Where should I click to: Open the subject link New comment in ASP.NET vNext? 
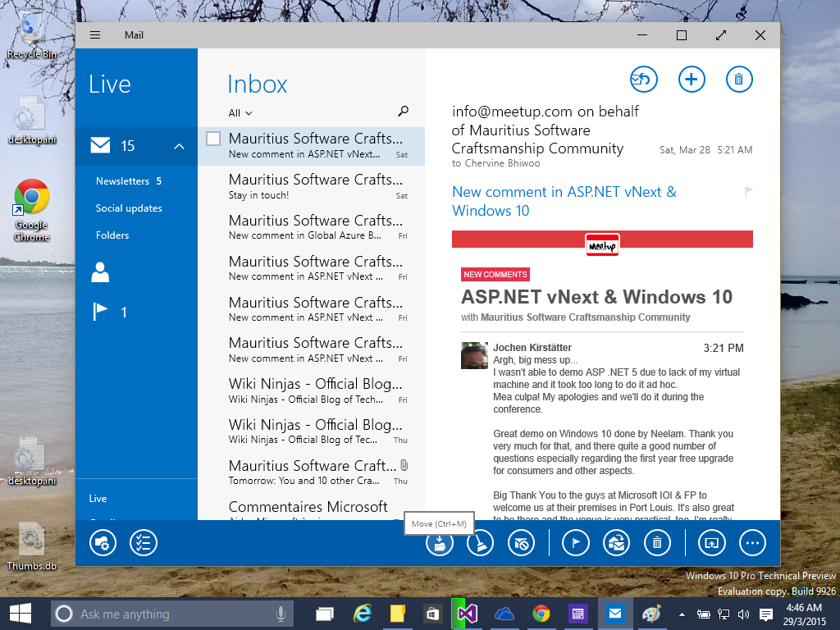click(564, 201)
